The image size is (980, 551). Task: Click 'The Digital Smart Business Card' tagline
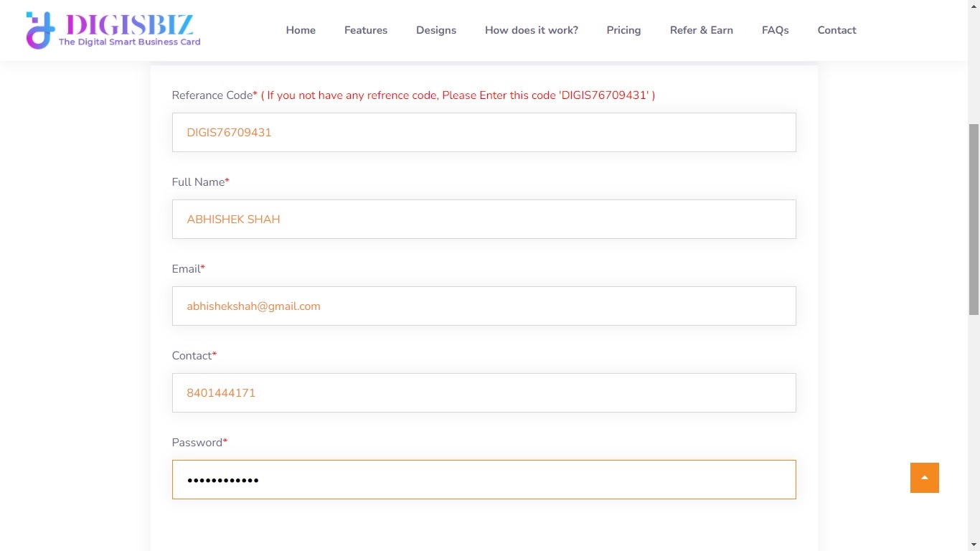(x=130, y=42)
